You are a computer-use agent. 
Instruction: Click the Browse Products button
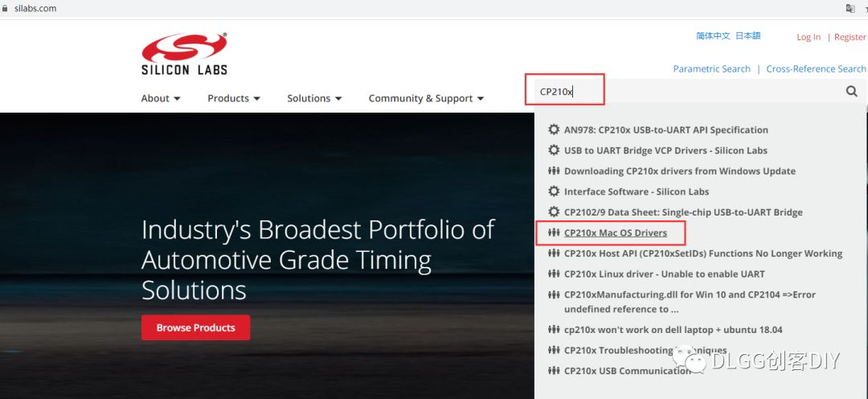195,327
